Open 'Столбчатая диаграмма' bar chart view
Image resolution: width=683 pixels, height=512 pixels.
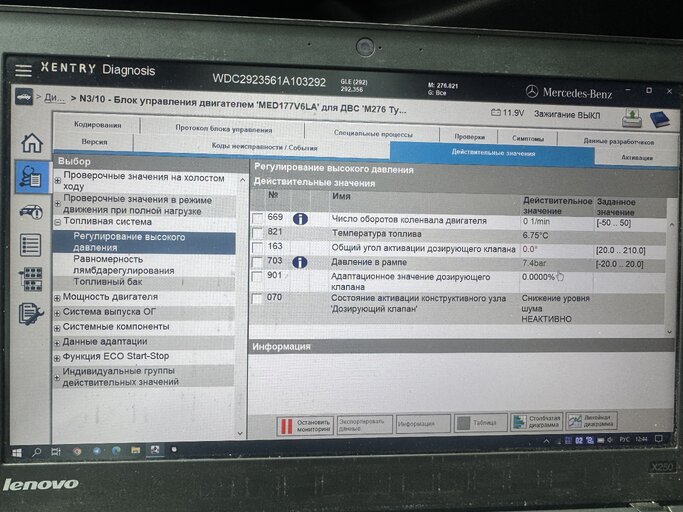pyautogui.click(x=537, y=421)
